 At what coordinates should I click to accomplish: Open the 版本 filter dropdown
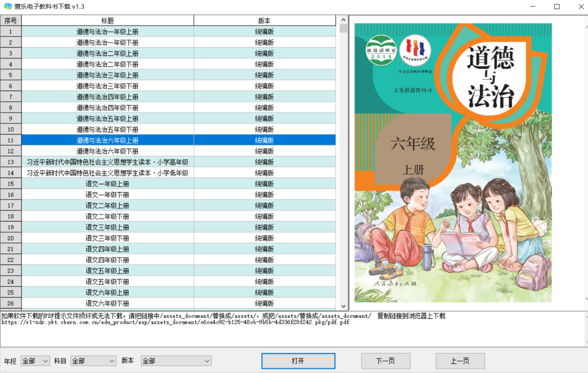[176, 361]
